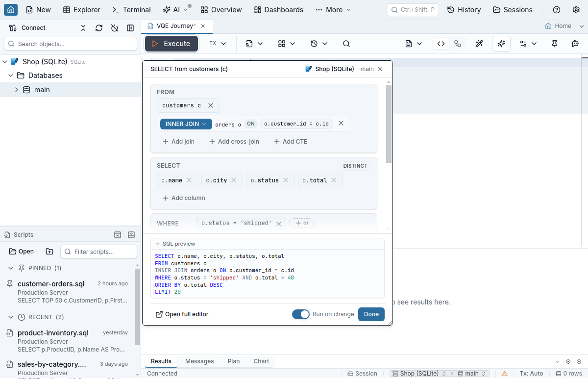This screenshot has height=379, width=588.
Task: Click the Done button
Action: pos(371,314)
